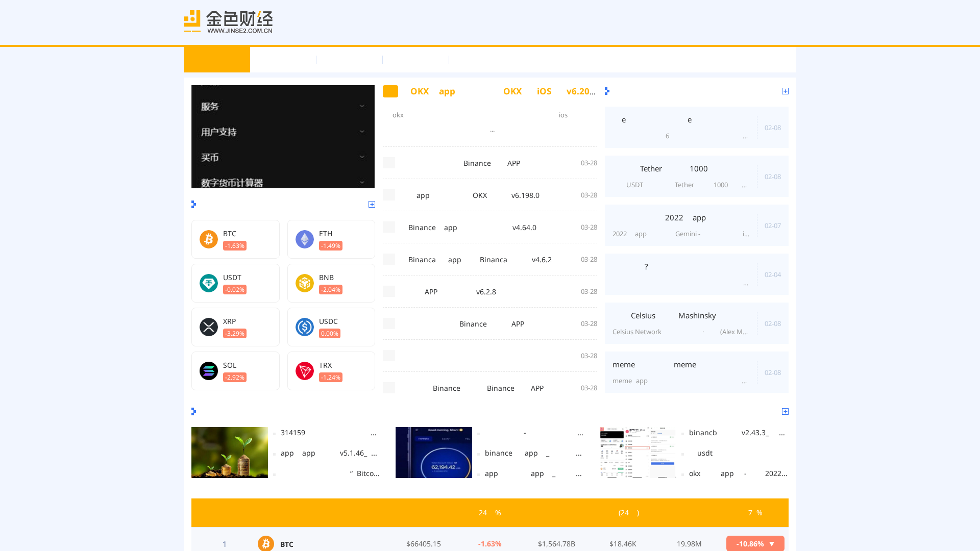Screen dimensions: 980x551
Task: Click the TRX Tron coin icon
Action: (305, 371)
